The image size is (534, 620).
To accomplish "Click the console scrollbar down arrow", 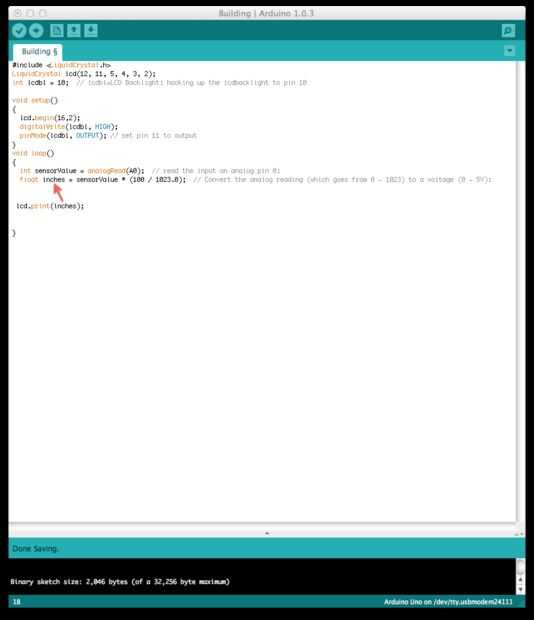I will point(521,589).
